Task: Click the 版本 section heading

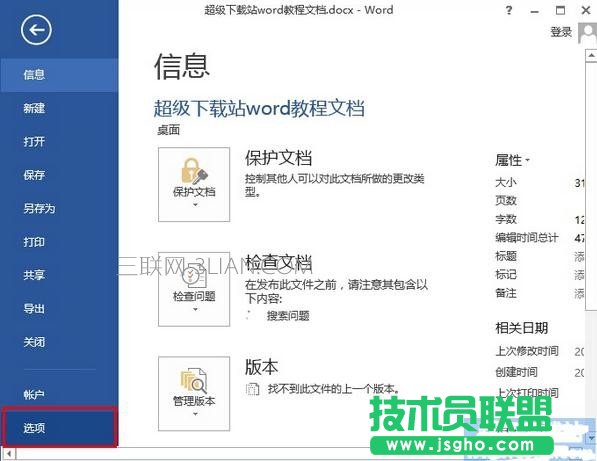Action: pyautogui.click(x=261, y=367)
